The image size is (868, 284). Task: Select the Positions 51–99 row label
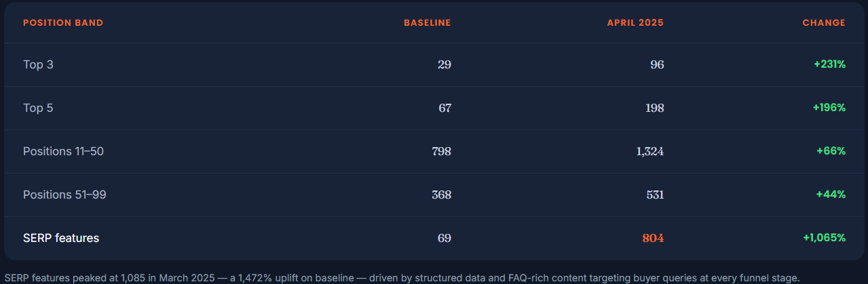(x=64, y=195)
